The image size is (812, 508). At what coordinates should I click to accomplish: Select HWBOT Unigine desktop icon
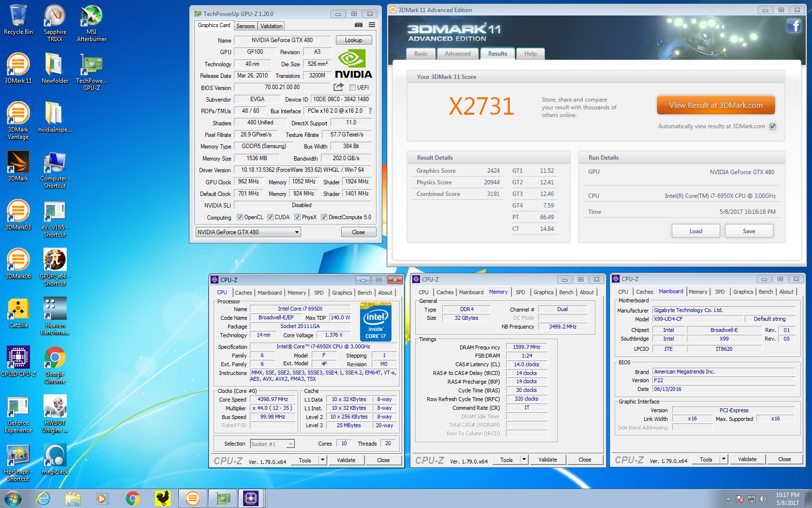pos(55,414)
